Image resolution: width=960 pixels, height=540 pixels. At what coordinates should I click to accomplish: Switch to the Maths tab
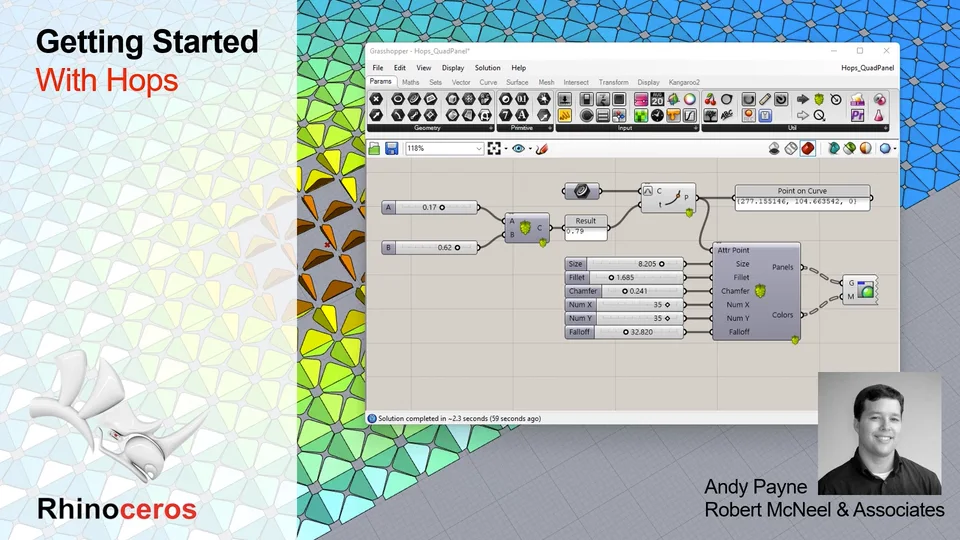pos(411,82)
